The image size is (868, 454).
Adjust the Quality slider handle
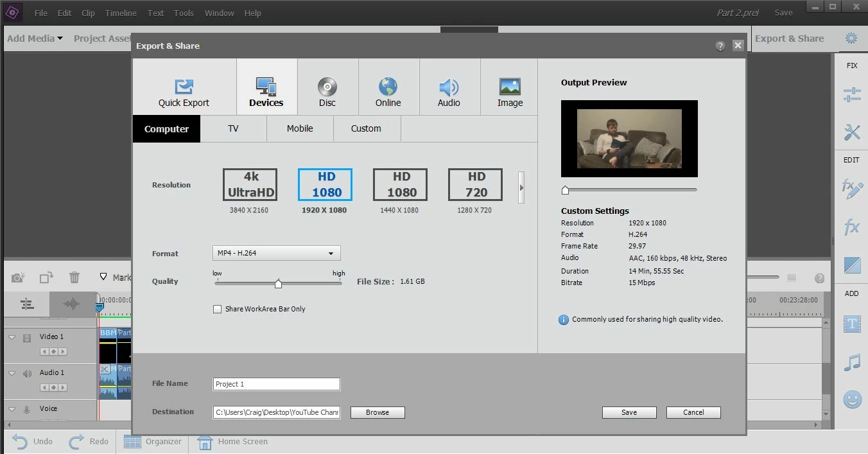pos(278,284)
